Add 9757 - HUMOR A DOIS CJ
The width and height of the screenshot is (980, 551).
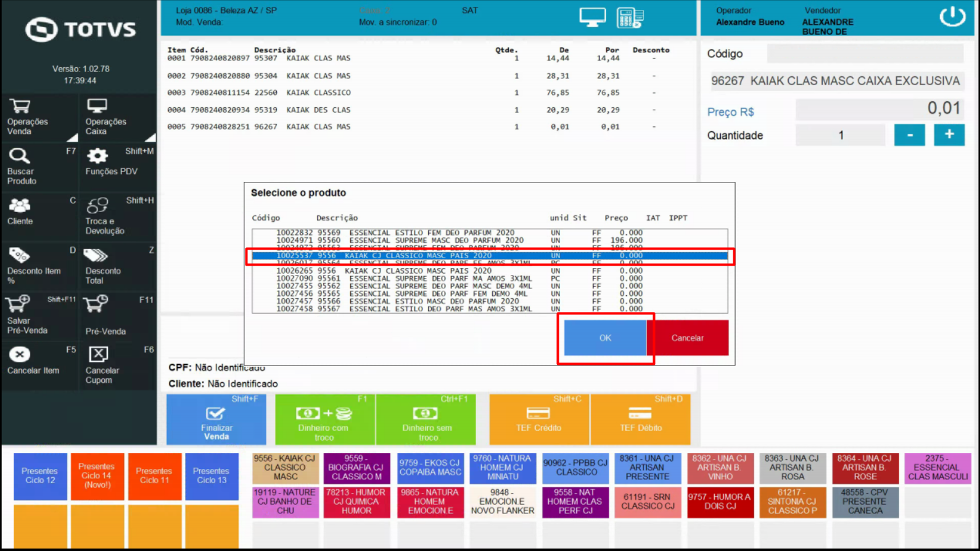(720, 502)
